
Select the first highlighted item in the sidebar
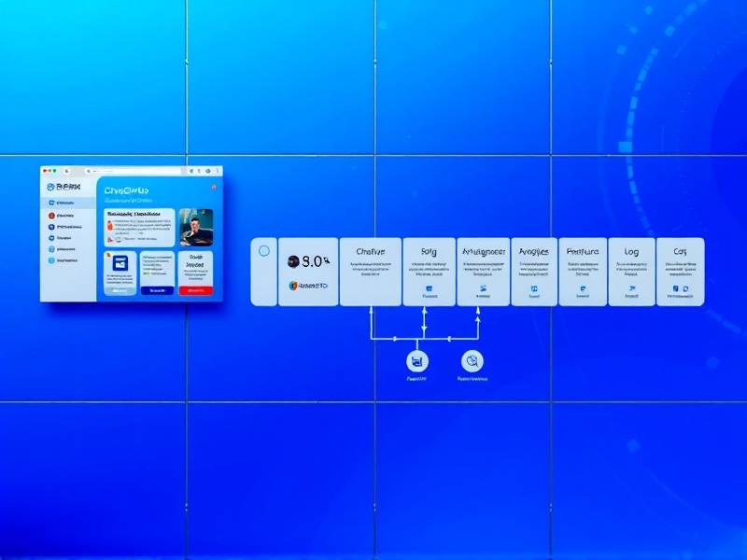tap(67, 202)
